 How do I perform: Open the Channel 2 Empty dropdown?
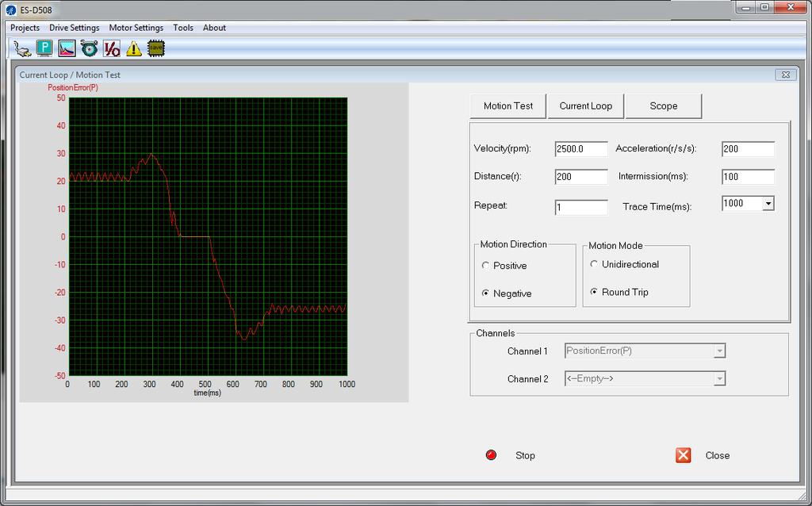pyautogui.click(x=719, y=379)
